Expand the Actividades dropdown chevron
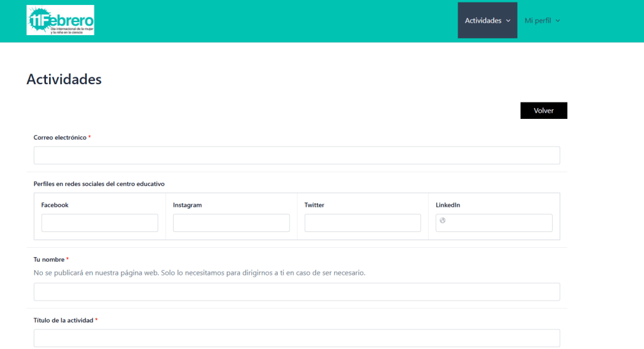The height and width of the screenshot is (349, 644). (x=507, y=21)
